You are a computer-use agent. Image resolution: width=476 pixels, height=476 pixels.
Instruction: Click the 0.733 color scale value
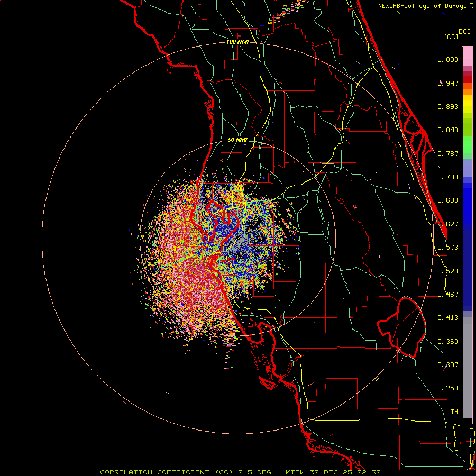(x=448, y=177)
